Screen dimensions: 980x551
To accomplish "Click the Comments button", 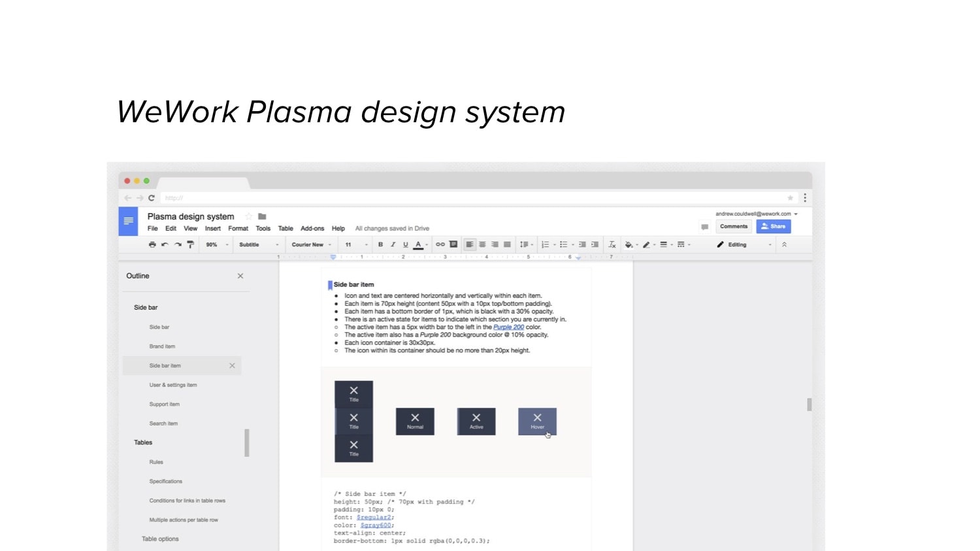I will tap(734, 226).
